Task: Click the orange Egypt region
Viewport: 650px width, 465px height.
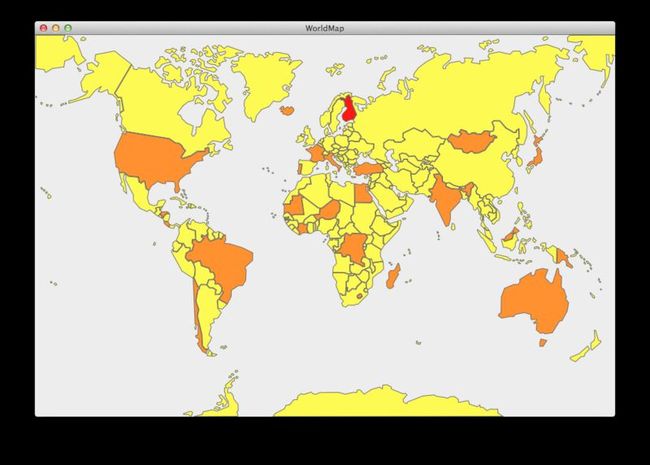Action: tap(364, 193)
